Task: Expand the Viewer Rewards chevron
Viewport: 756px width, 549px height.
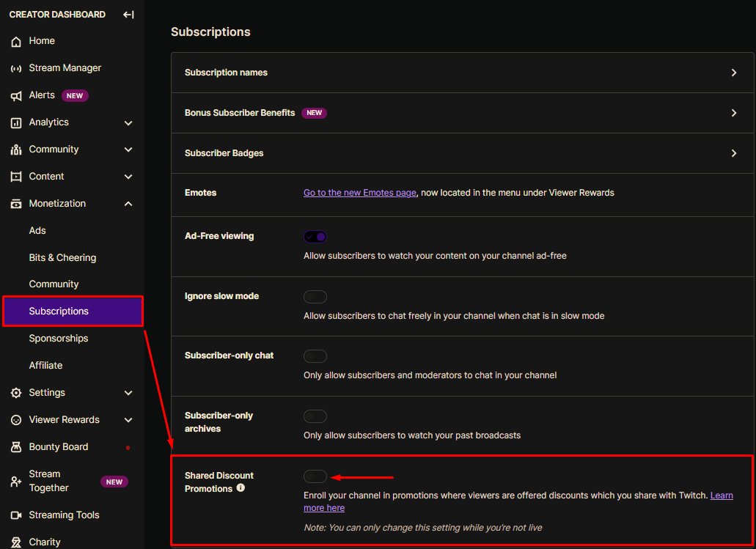Action: pyautogui.click(x=128, y=420)
